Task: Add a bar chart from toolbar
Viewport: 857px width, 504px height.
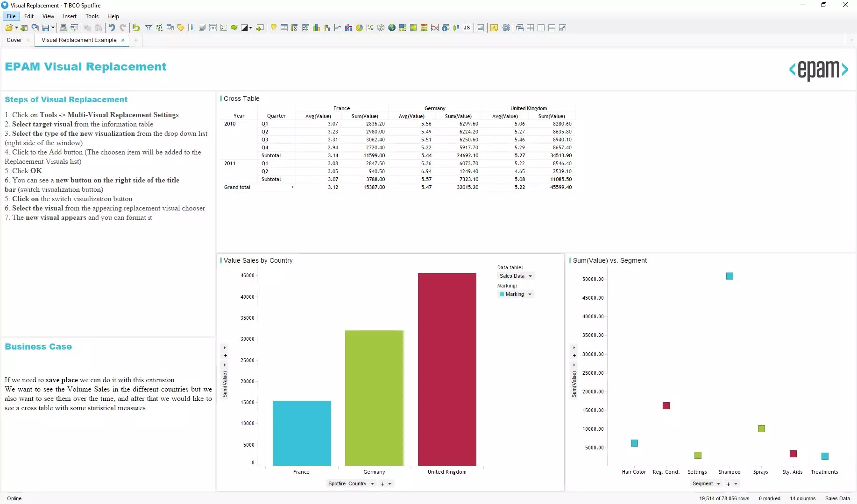Action: pos(316,28)
